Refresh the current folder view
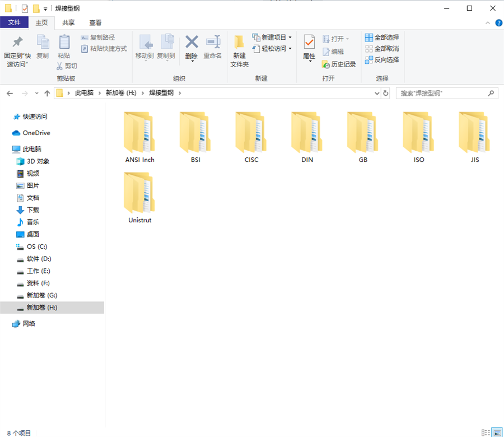 [x=385, y=93]
